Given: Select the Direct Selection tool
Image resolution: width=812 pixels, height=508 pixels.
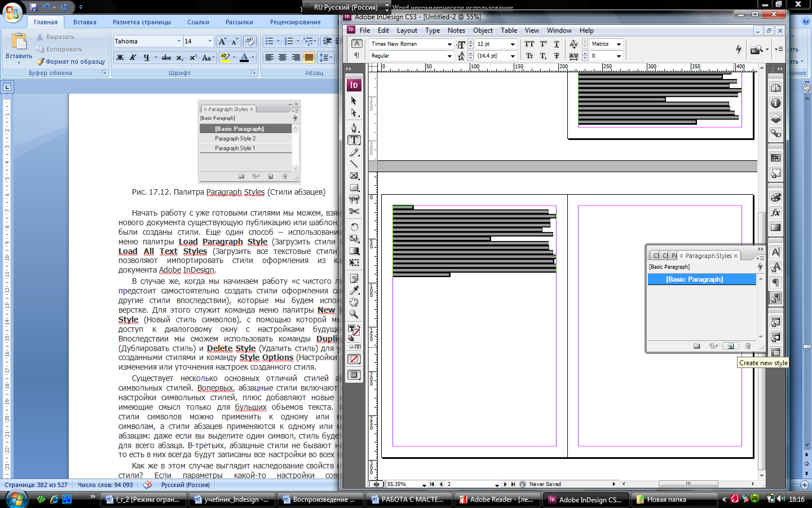Looking at the screenshot, I should (354, 113).
